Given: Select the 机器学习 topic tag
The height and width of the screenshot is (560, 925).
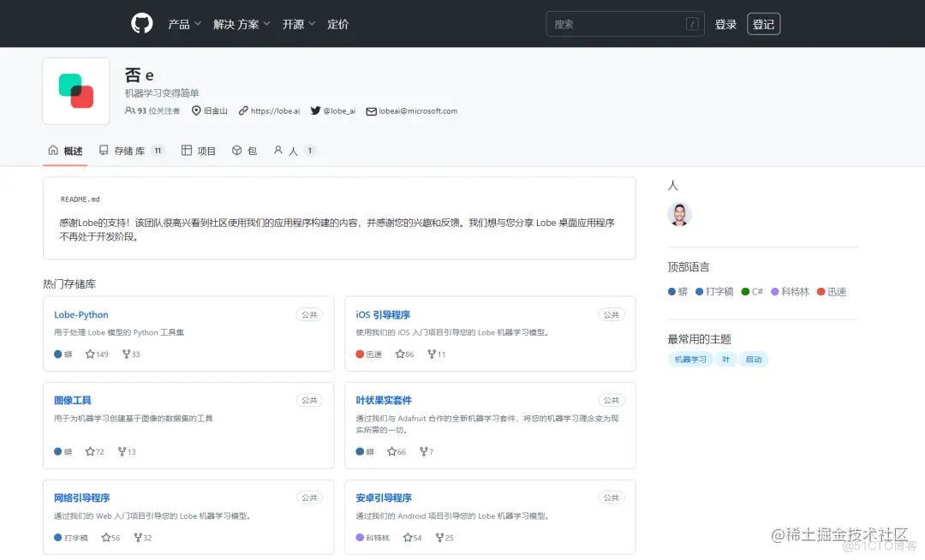Looking at the screenshot, I should [x=690, y=359].
